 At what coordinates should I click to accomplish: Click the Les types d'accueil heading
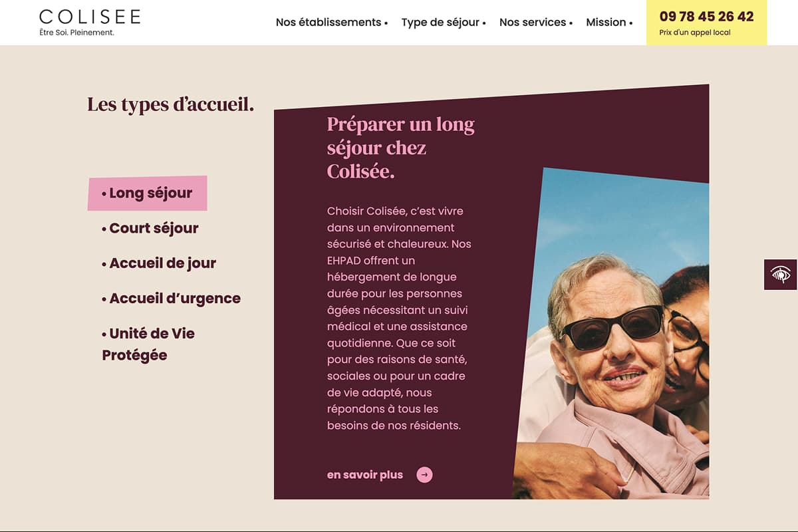coord(170,104)
